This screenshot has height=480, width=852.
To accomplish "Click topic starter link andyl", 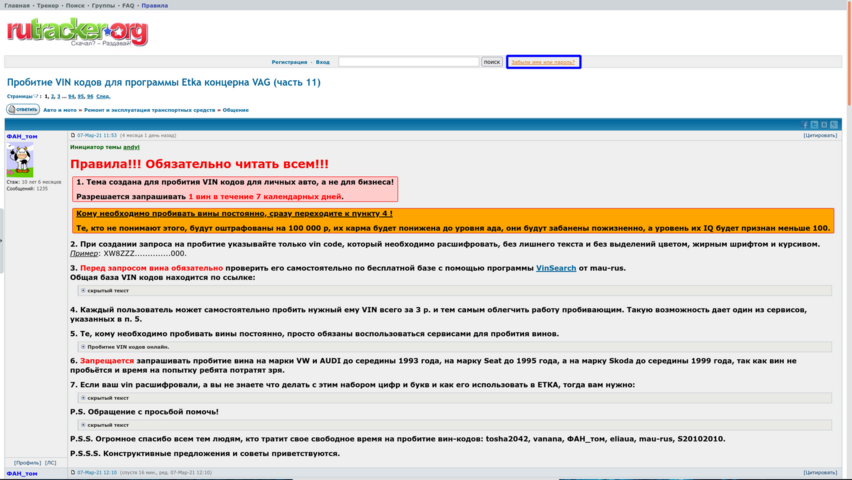I will [131, 147].
